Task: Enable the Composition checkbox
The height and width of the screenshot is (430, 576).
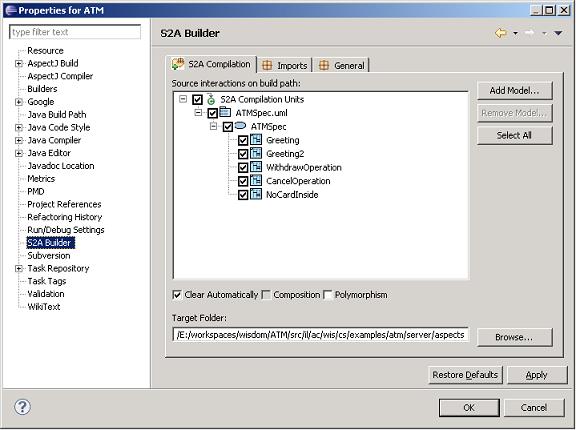Action: [267, 295]
